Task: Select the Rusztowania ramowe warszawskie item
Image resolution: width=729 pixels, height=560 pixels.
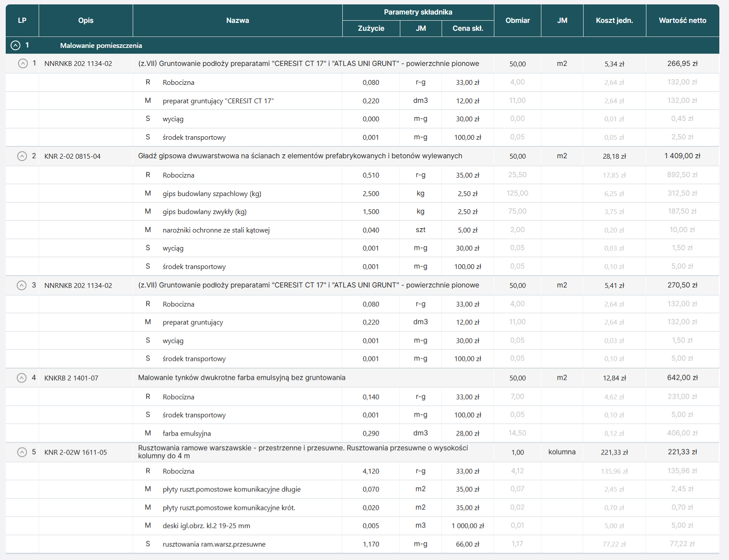Action: [303, 452]
